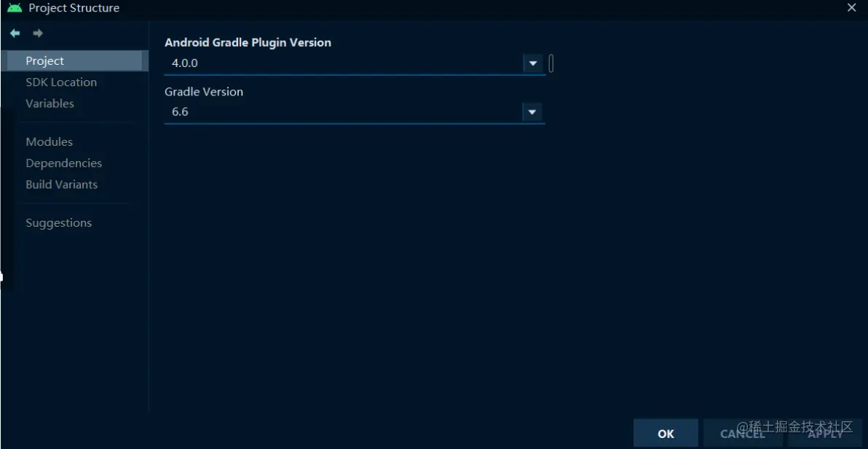Viewport: 868px width, 449px height.
Task: Click the APPLY button
Action: tap(825, 434)
